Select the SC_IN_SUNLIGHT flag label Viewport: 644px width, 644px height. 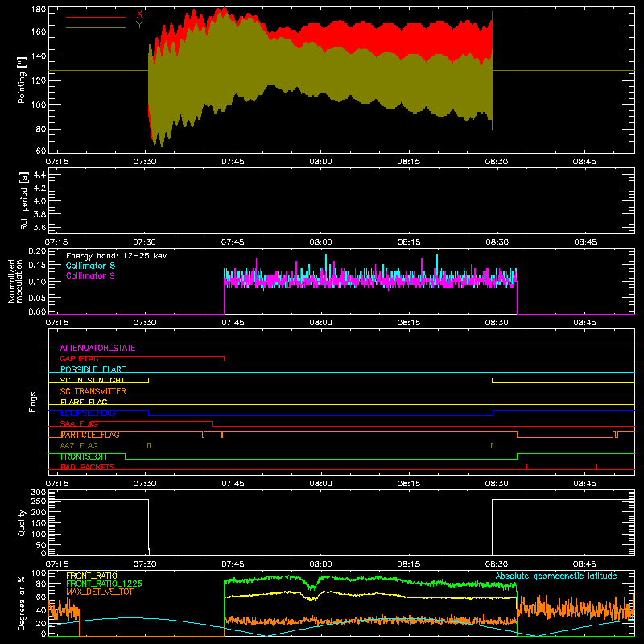93,380
